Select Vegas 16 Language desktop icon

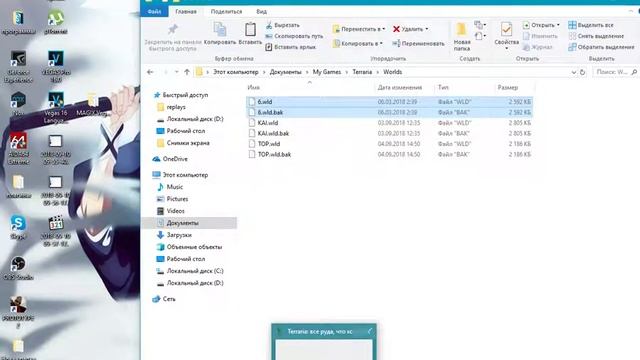[x=56, y=108]
